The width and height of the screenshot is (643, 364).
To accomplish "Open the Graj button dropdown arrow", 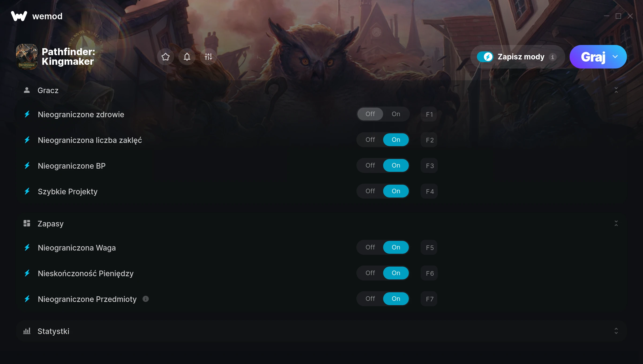I will (615, 57).
